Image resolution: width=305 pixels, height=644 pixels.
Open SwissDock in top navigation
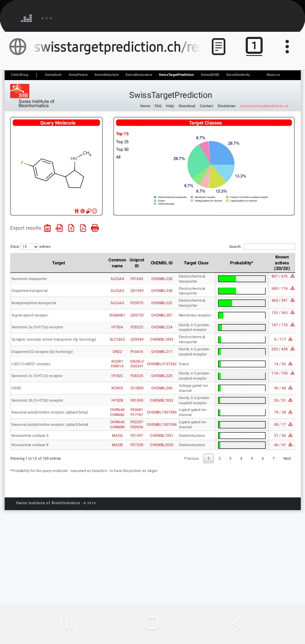(53, 75)
